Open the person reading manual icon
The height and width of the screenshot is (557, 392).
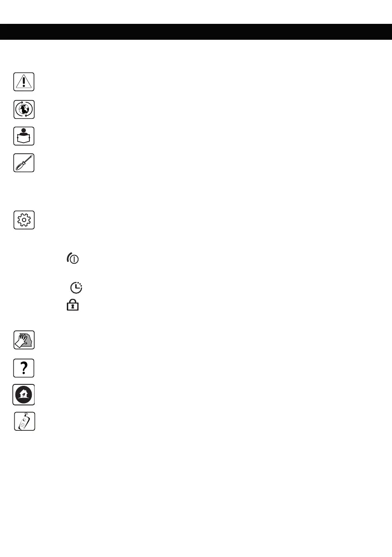pyautogui.click(x=24, y=136)
